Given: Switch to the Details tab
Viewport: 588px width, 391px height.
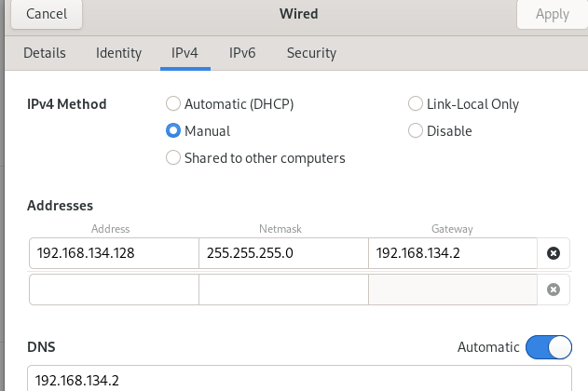Looking at the screenshot, I should (x=45, y=53).
